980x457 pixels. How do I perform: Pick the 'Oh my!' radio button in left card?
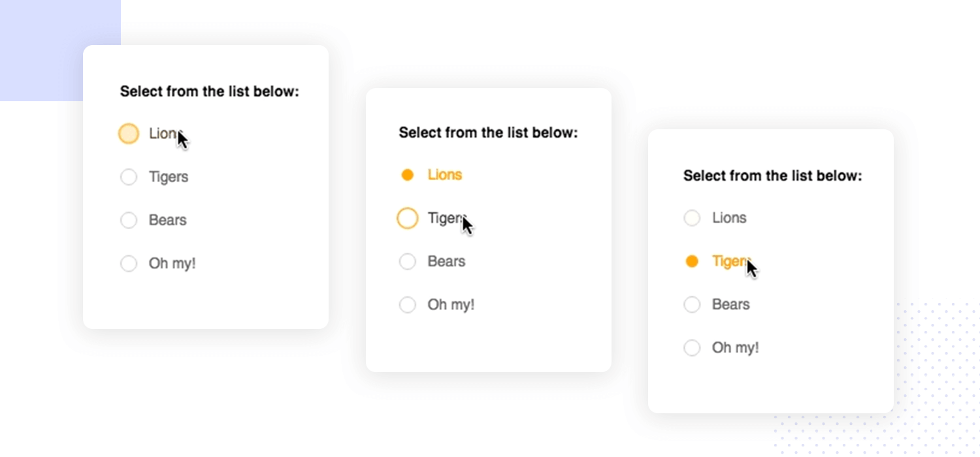[x=129, y=264]
